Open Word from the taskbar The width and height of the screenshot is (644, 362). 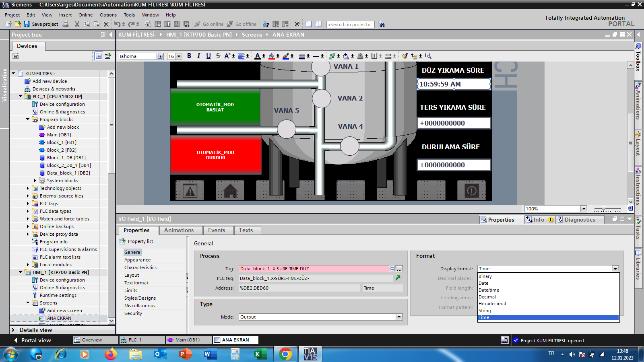[210, 354]
